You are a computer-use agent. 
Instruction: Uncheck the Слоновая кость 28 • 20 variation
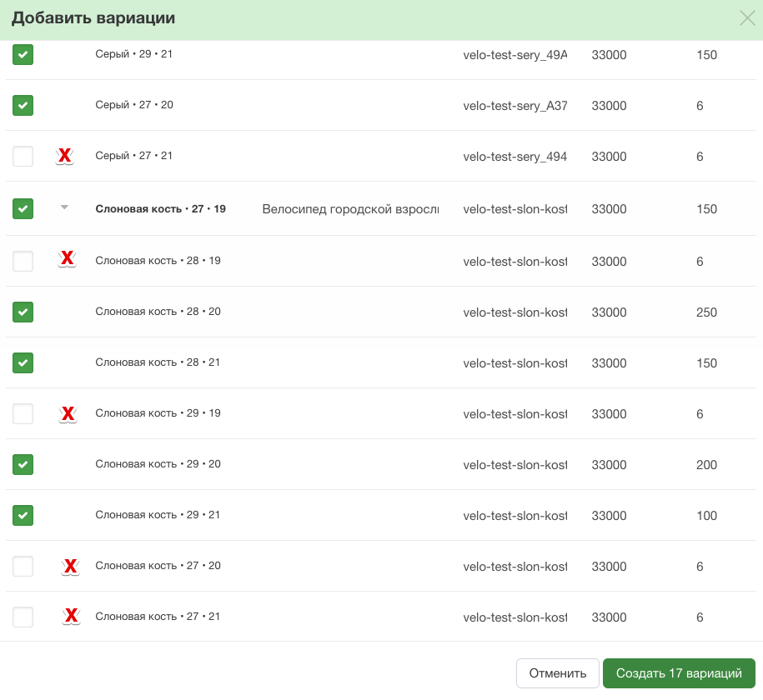click(23, 312)
